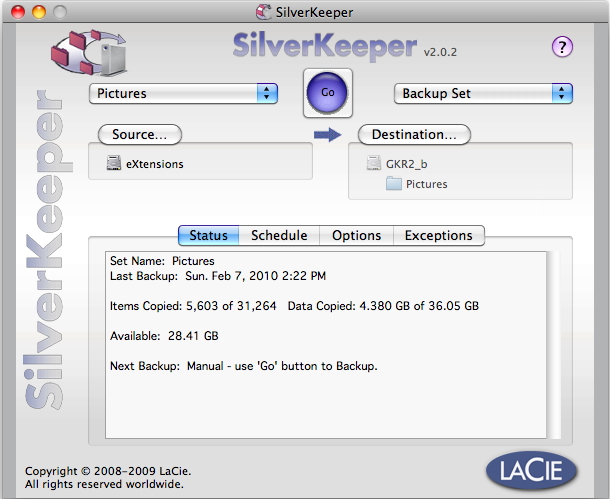Select the eXtensions drive icon in source list
Screen dimensions: 610x499
click(x=114, y=163)
